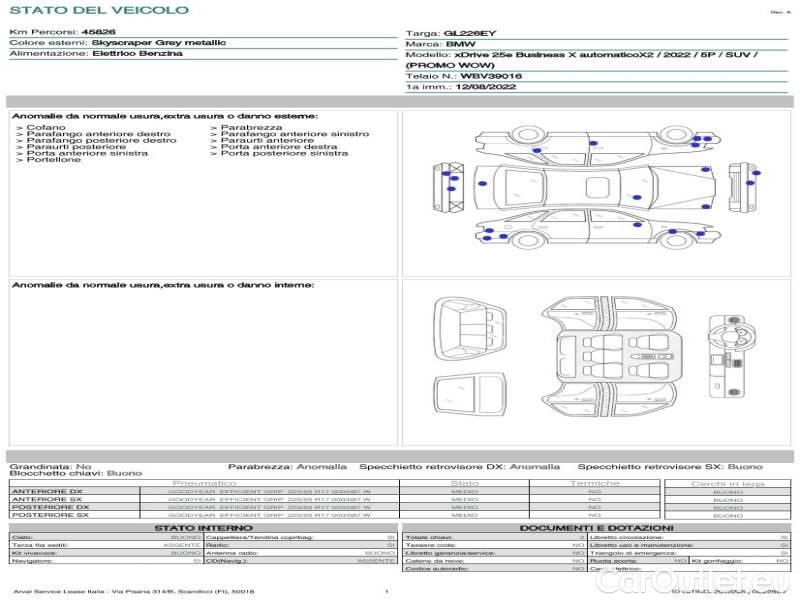Click the DOCUMENTI E DOTAZIONI section header
Screen dimensions: 800x600
point(596,527)
